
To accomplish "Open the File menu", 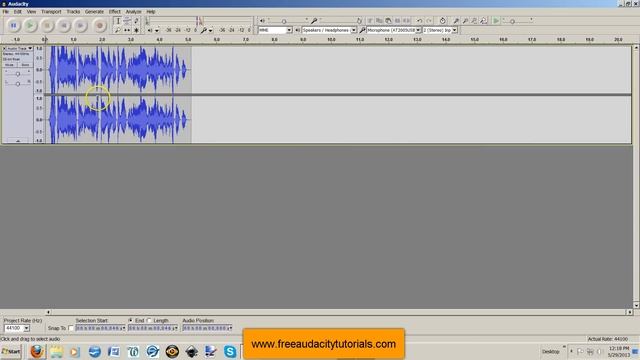I will point(6,12).
